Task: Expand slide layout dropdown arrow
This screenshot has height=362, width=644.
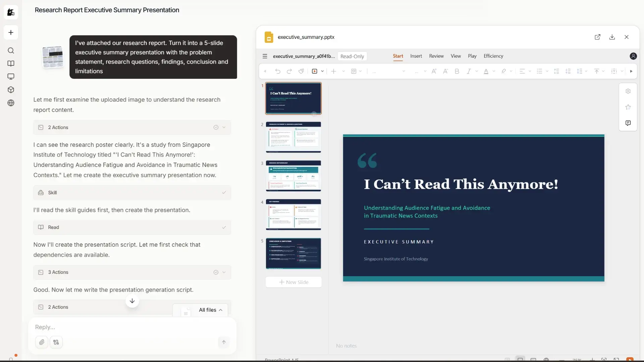Action: coord(361,71)
